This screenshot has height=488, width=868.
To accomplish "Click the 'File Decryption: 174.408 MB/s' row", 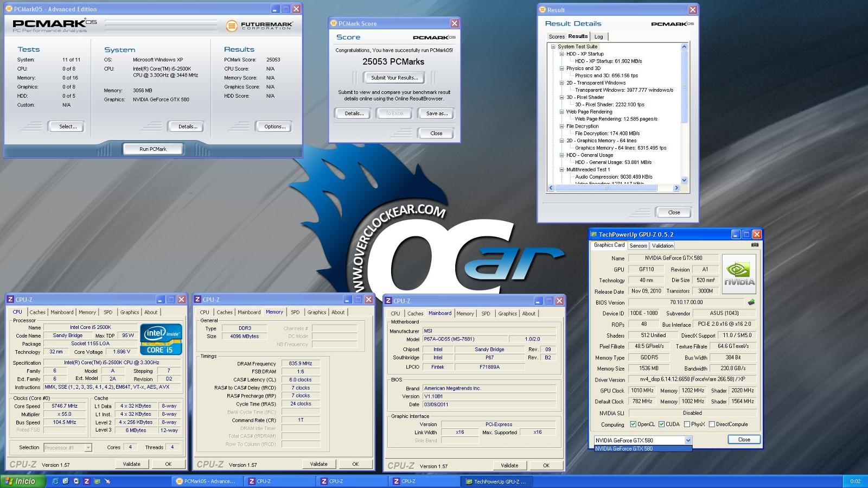I will (607, 134).
